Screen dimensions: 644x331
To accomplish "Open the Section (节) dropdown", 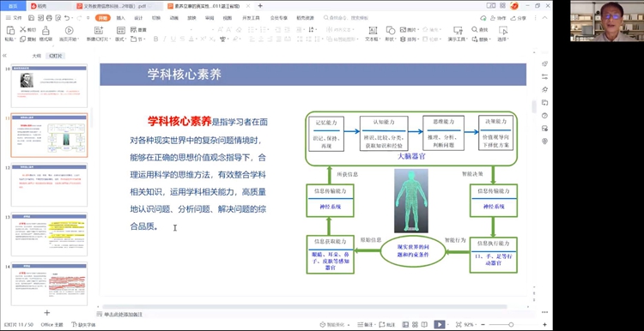I will [x=137, y=39].
